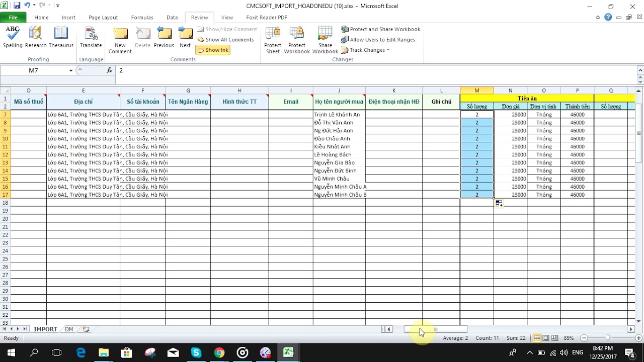Click Allow Users to Edit Ranges
Screen dimensions: 644x362
point(378,40)
